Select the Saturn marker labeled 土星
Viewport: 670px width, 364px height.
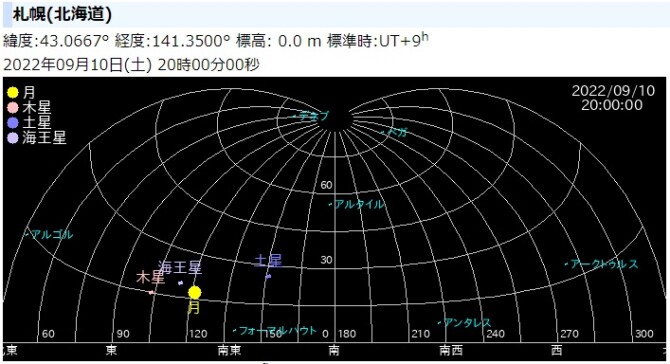268,276
